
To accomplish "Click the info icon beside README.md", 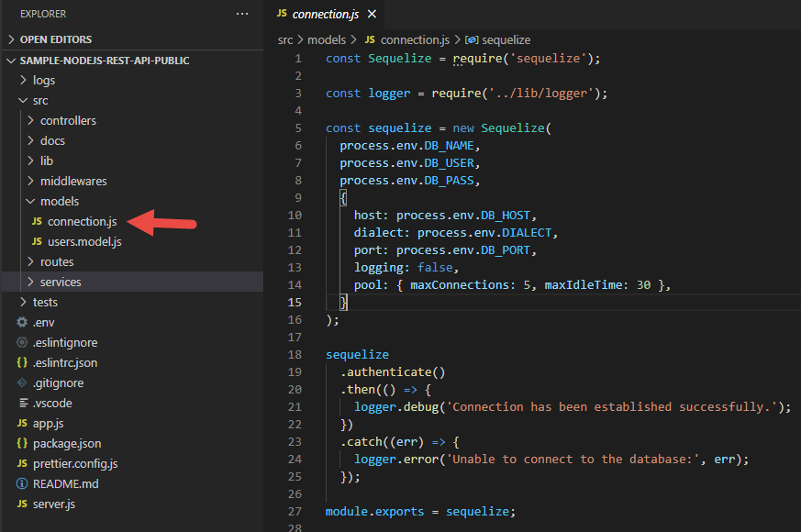I will (23, 483).
